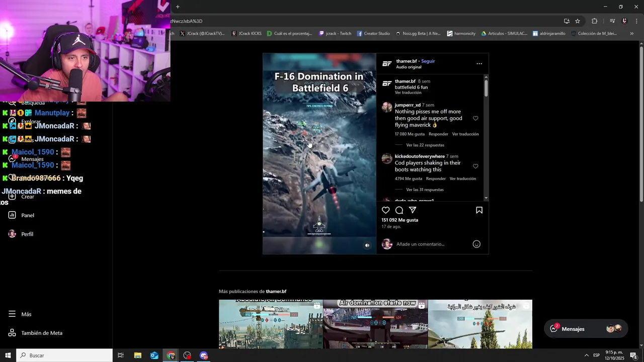The height and width of the screenshot is (362, 644).
Task: Reply to kickedoutofeverywhere's comment
Action: (436, 179)
